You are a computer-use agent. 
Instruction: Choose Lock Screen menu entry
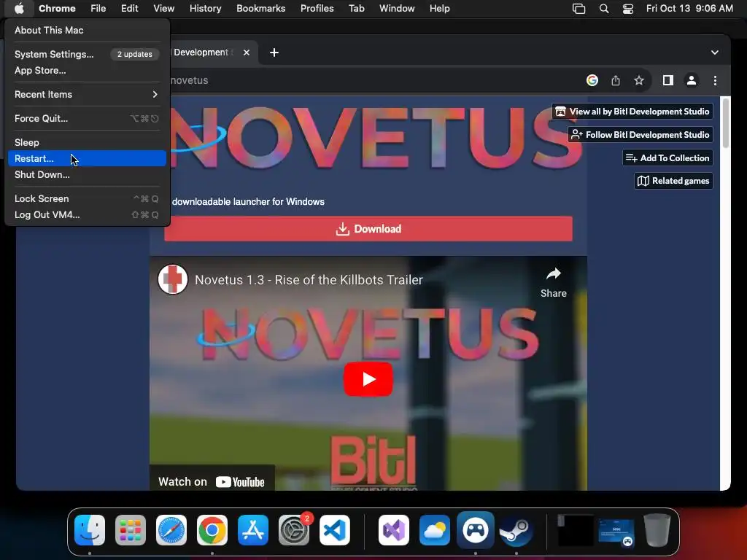87,198
